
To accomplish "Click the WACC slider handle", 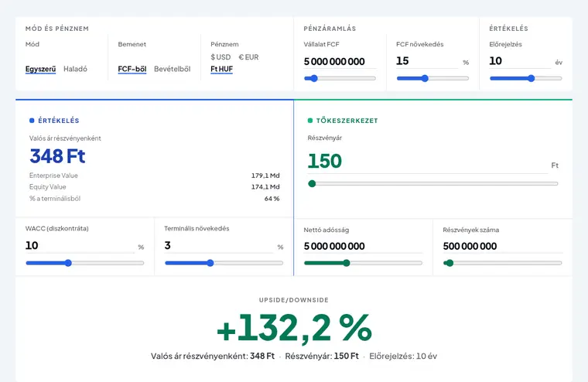I will (68, 263).
